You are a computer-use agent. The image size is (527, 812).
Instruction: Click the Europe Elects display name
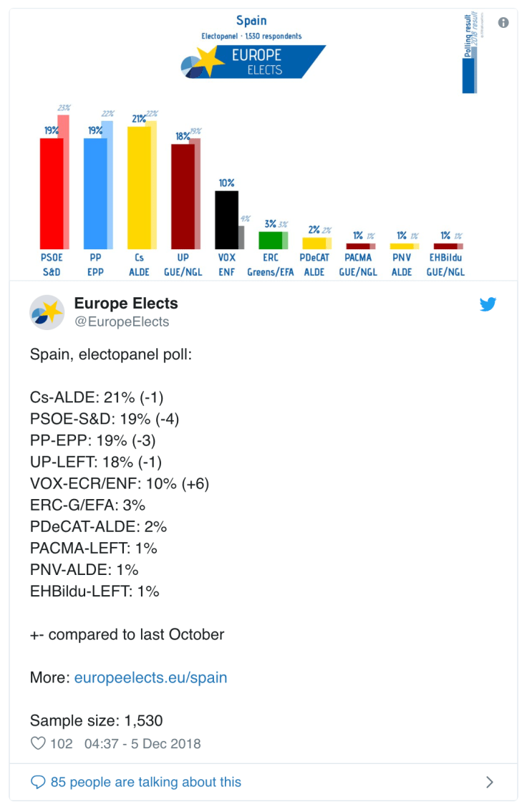pyautogui.click(x=125, y=304)
